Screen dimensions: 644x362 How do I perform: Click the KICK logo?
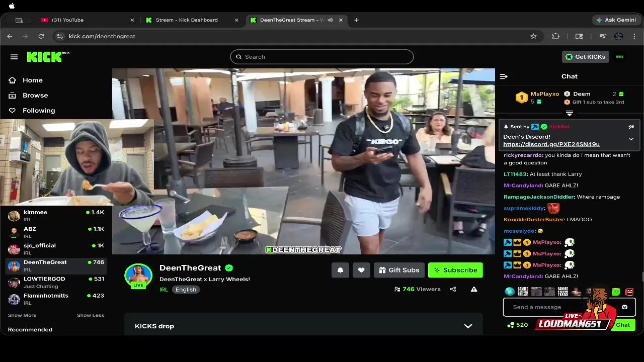pyautogui.click(x=47, y=57)
